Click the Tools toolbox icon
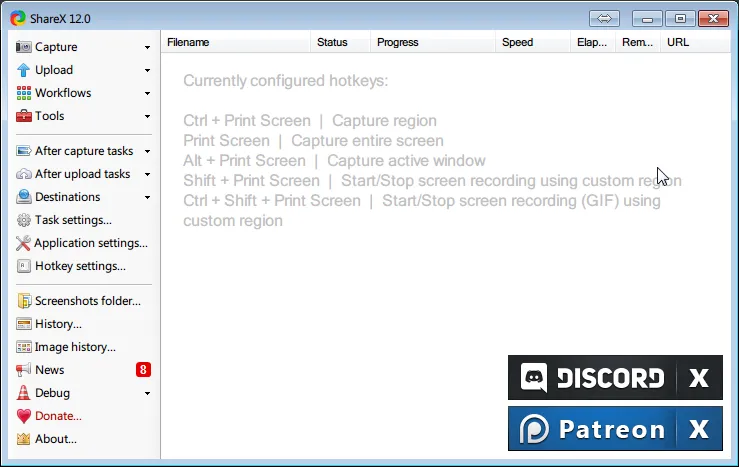The width and height of the screenshot is (739, 467). point(24,116)
